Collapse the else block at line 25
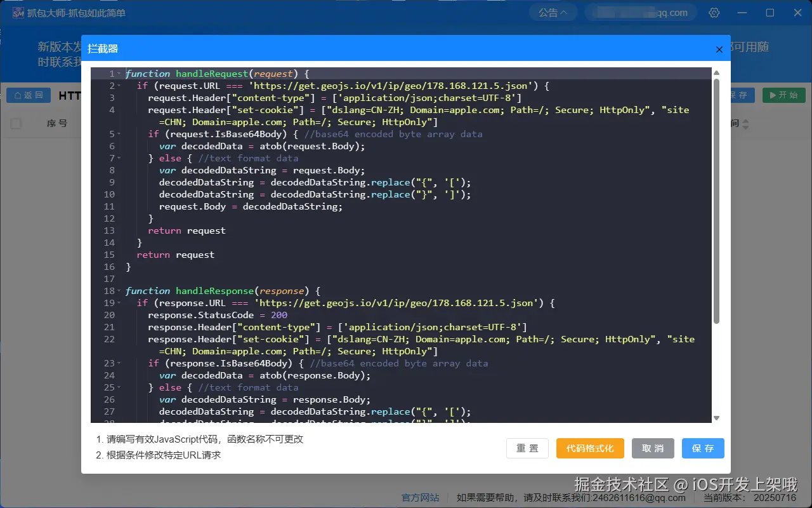The image size is (812, 508). coord(119,387)
